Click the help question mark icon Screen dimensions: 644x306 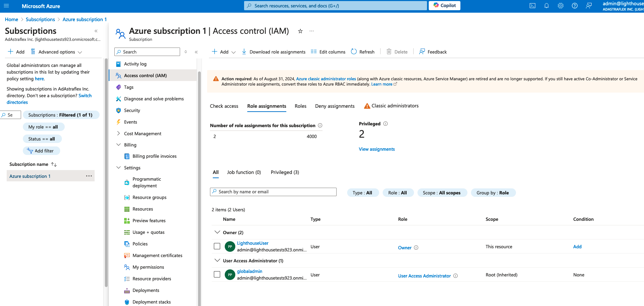575,6
